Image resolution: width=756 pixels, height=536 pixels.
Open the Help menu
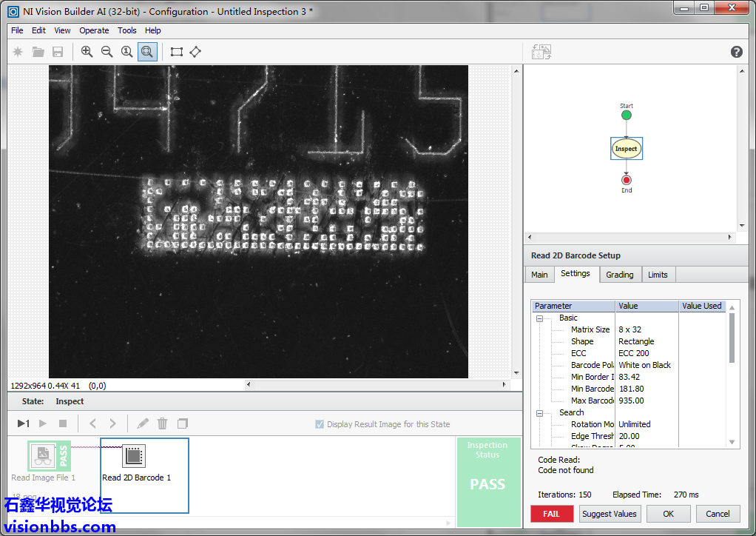pyautogui.click(x=153, y=30)
